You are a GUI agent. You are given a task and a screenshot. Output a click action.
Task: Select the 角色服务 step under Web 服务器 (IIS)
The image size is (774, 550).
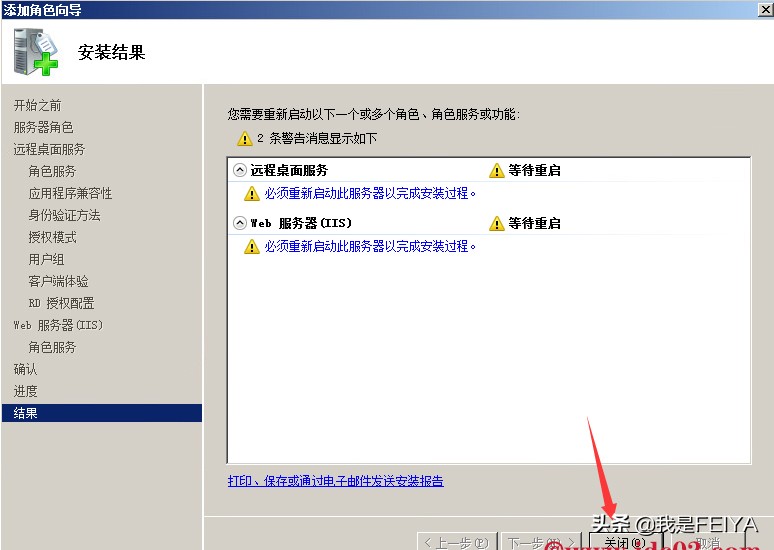pos(52,347)
